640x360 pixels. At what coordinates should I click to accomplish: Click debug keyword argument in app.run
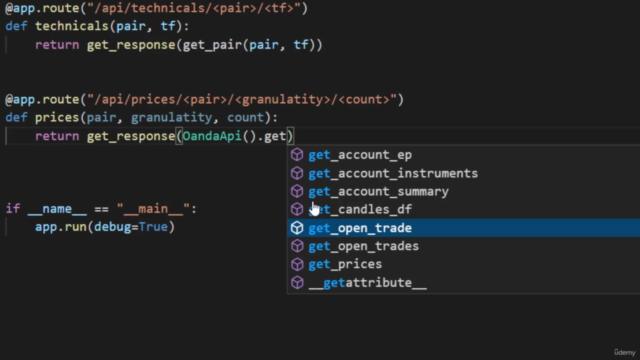[112, 227]
